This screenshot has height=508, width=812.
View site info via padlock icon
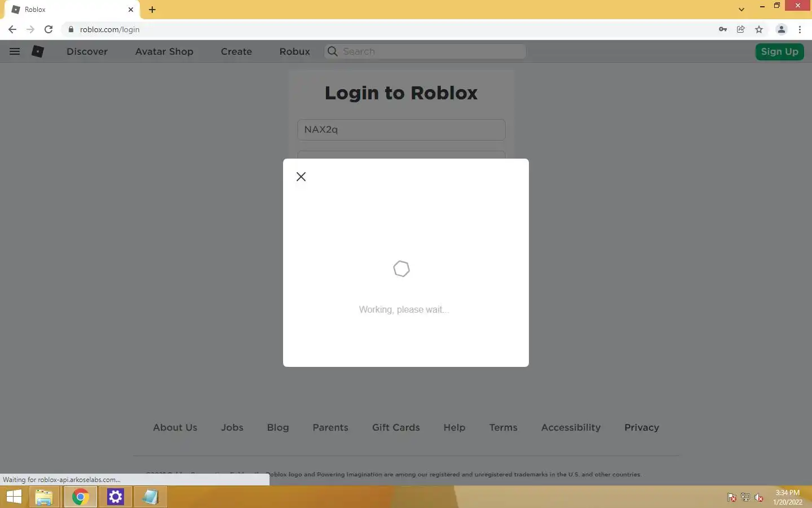click(x=71, y=29)
